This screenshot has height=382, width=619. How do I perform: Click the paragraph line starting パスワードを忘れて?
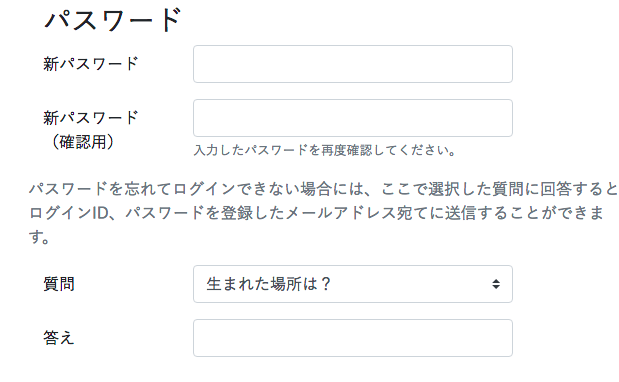323,189
